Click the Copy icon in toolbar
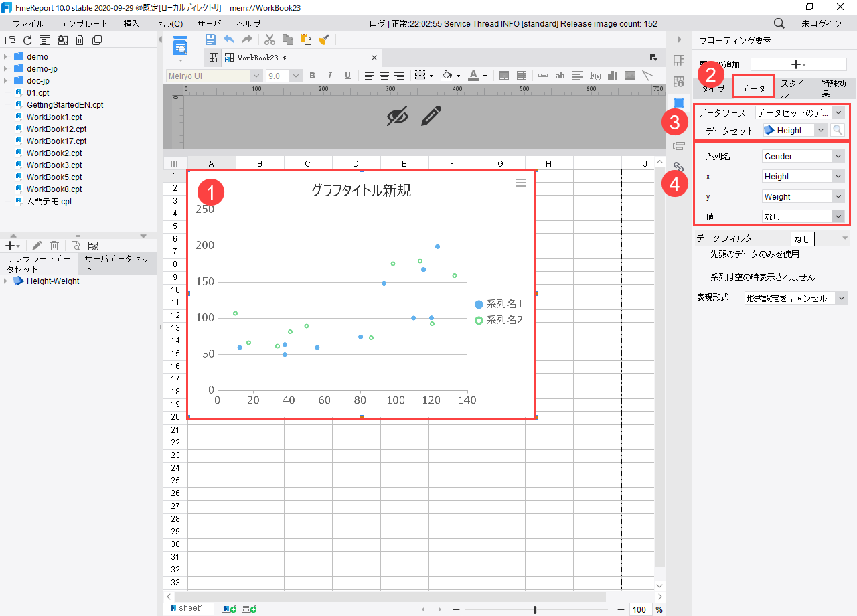Image resolution: width=857 pixels, height=616 pixels. tap(288, 40)
